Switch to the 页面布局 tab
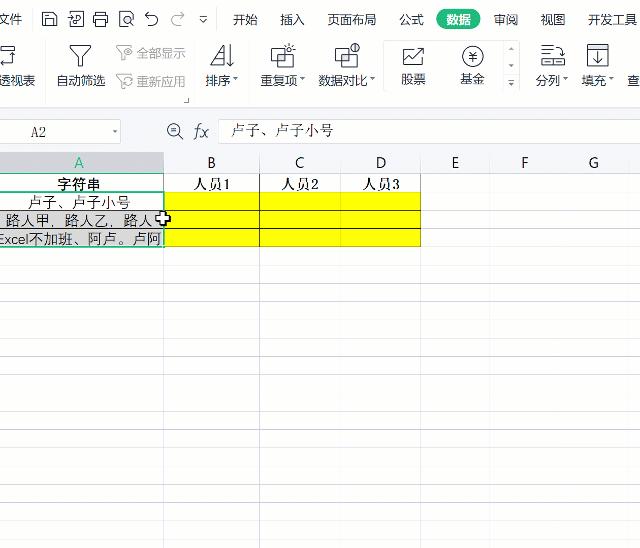 click(351, 19)
